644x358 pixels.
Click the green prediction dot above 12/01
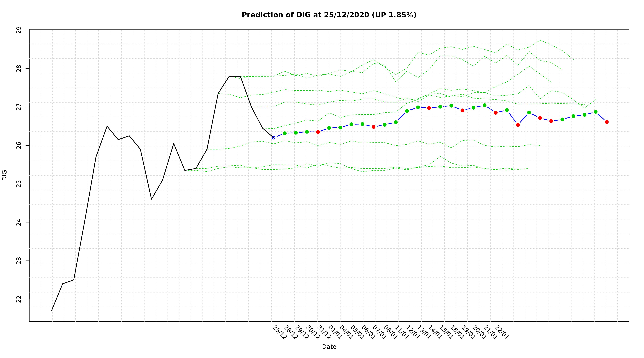407,111
